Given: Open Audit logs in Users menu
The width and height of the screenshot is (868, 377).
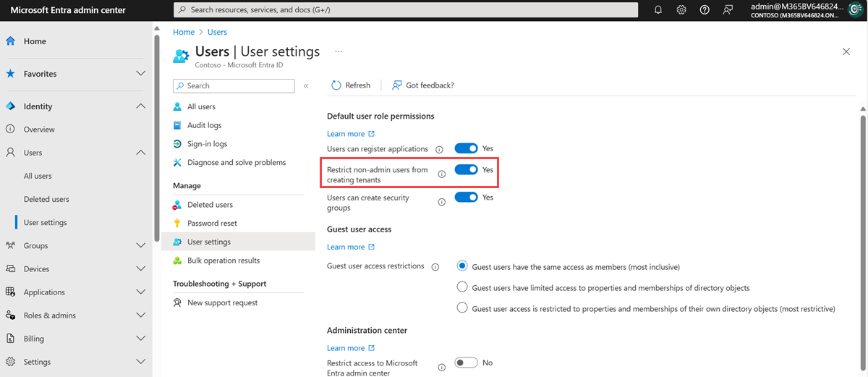Looking at the screenshot, I should tap(204, 125).
